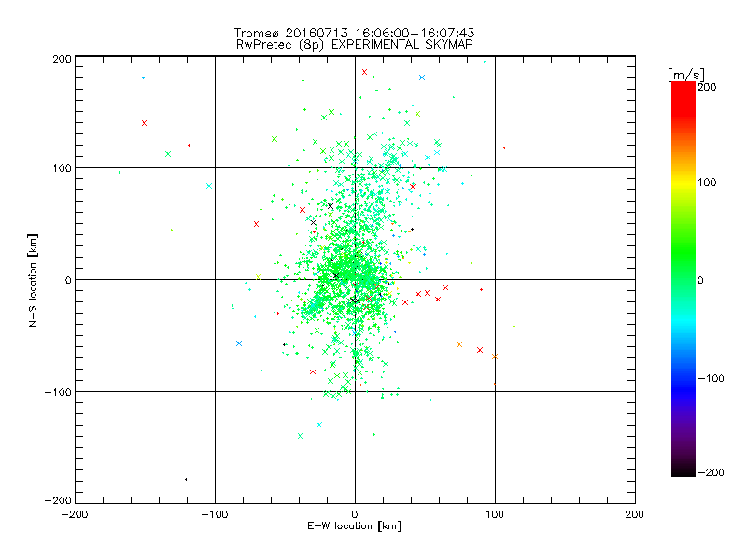Click the colorbar label '0'
The image size is (747, 560).
(x=700, y=280)
